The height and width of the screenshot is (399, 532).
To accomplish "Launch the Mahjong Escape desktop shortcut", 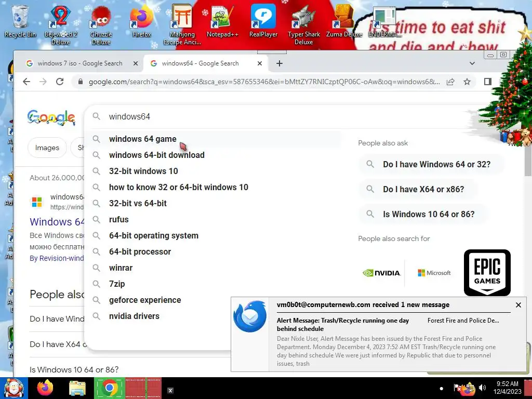I will (x=182, y=24).
